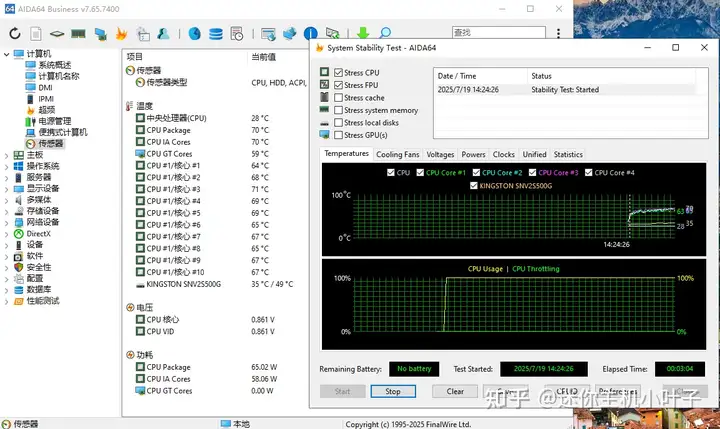Viewport: 720px width, 429px height.
Task: Click the networked computers toolbar icon
Action: 289,34
